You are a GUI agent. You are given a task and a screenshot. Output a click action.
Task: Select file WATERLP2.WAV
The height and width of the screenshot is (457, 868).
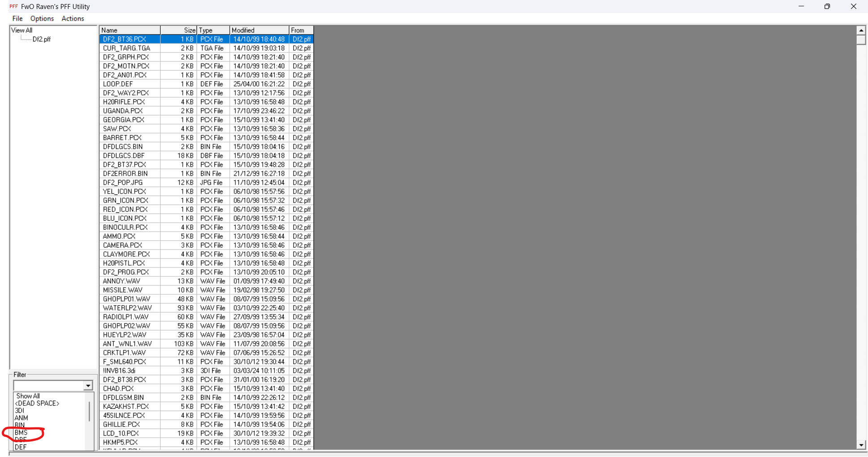[x=127, y=308]
